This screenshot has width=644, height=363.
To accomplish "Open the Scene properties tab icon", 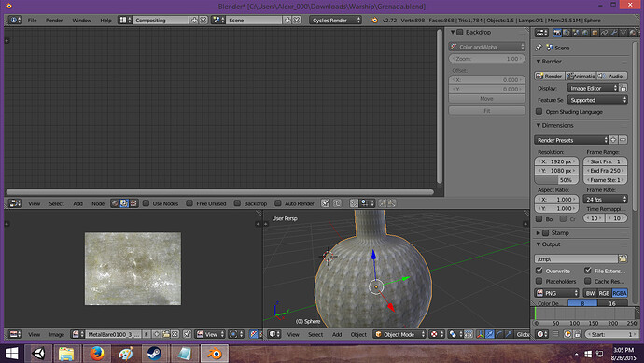I will (x=576, y=33).
